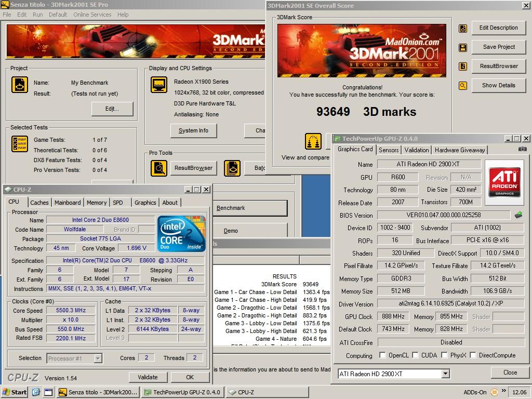
Task: Click the 93649 3D marks score text
Action: [366, 112]
